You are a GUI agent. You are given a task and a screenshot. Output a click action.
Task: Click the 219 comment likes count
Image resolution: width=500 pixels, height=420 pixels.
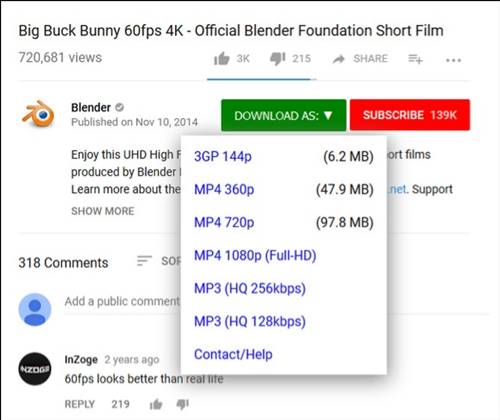[120, 404]
